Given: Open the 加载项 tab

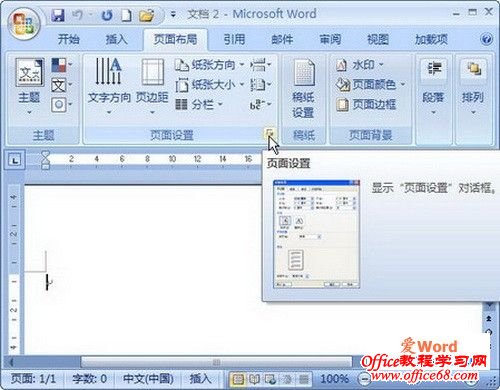Looking at the screenshot, I should click(x=431, y=39).
